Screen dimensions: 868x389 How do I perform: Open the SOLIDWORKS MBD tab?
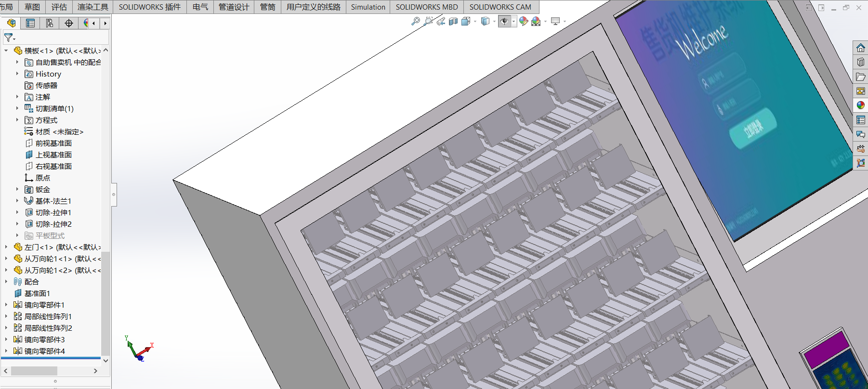[x=427, y=7]
